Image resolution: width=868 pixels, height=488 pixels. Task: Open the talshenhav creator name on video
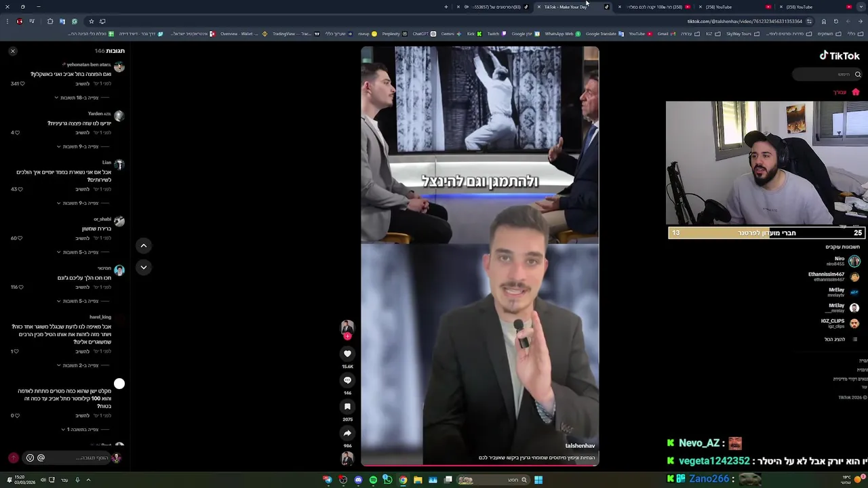point(580,446)
